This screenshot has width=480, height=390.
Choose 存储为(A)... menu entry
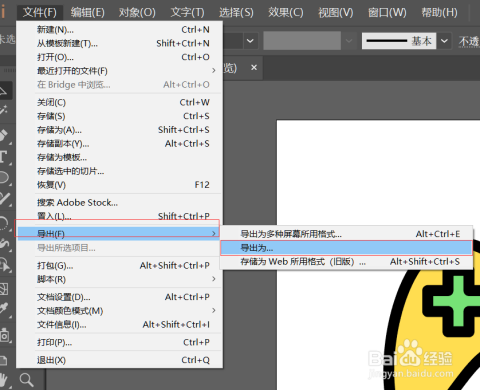click(x=119, y=130)
